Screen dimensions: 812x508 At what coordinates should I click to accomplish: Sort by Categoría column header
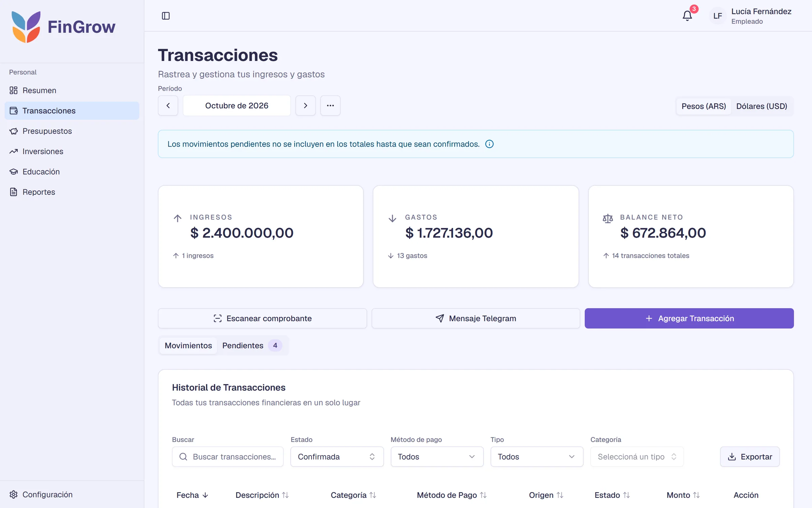click(x=353, y=495)
